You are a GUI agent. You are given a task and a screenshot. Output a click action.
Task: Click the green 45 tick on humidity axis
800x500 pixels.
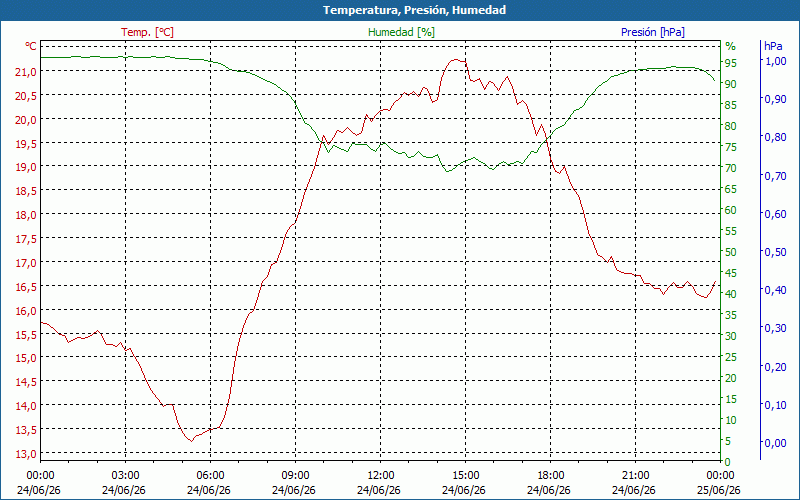pyautogui.click(x=731, y=273)
